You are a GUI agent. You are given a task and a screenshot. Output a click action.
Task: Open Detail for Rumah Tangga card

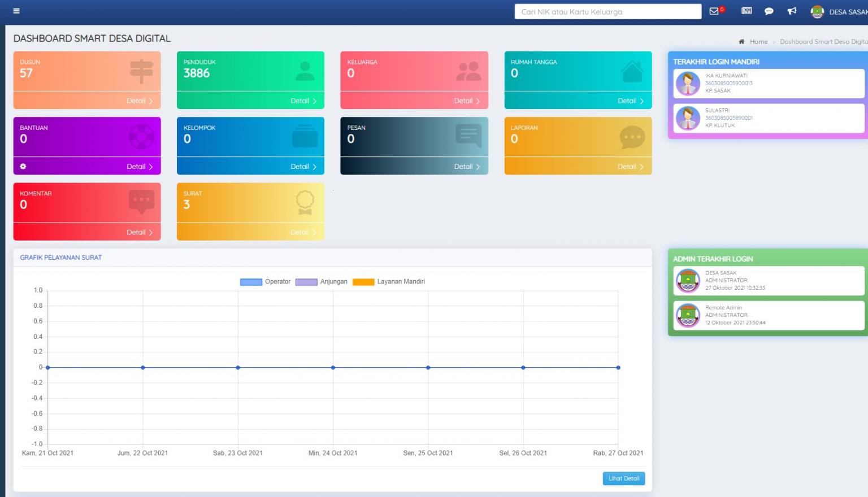(631, 101)
